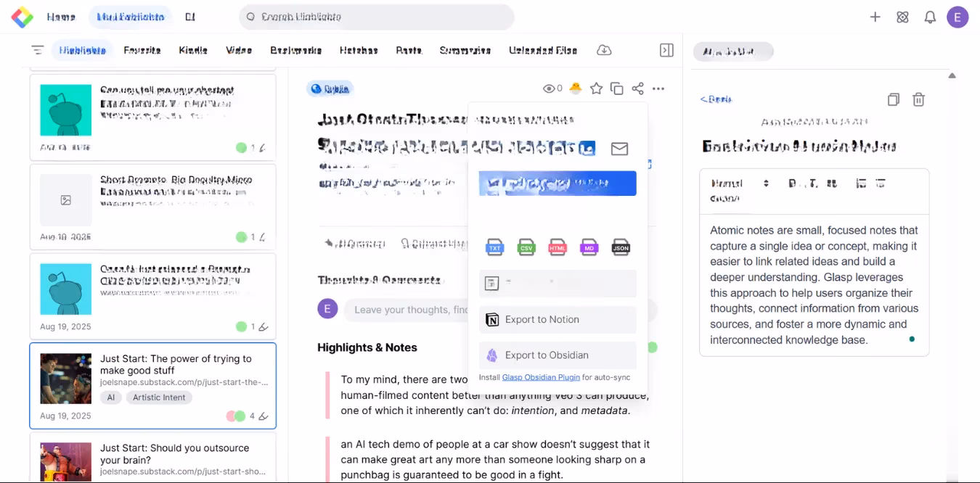The width and height of the screenshot is (980, 483).
Task: Share via LinkedIn icon
Action: (588, 149)
